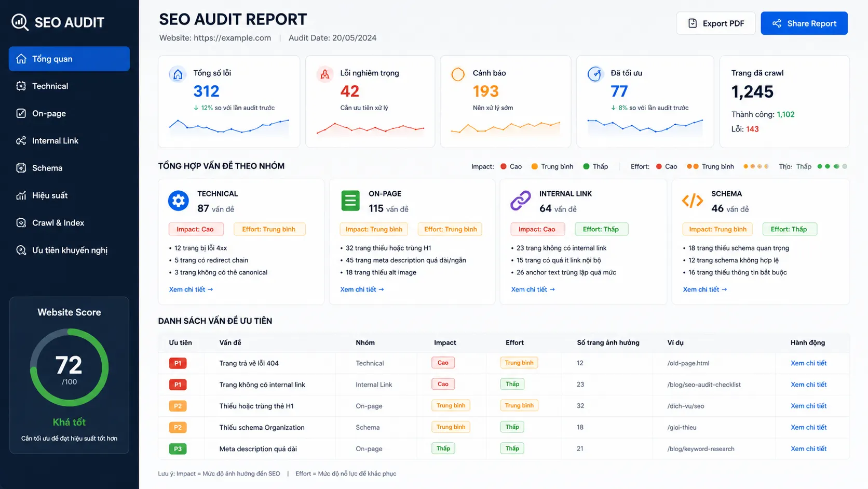Click the orange code icon in Schema card

[693, 201]
